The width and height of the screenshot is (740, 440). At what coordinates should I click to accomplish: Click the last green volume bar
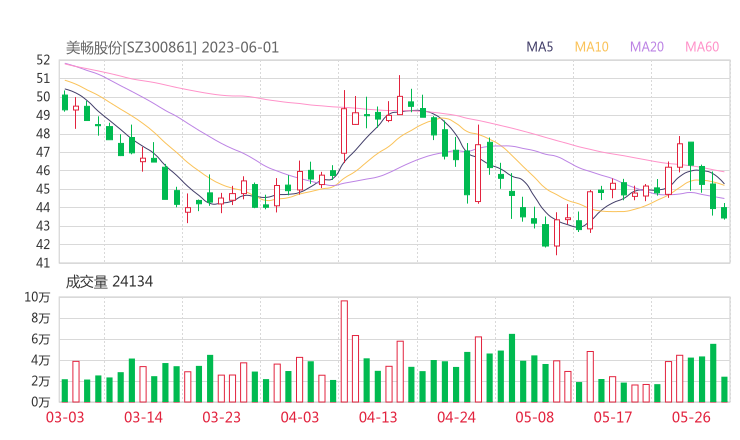click(x=724, y=389)
